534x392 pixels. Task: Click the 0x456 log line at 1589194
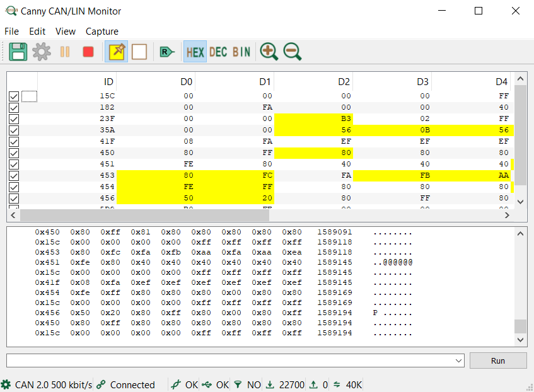click(x=223, y=313)
